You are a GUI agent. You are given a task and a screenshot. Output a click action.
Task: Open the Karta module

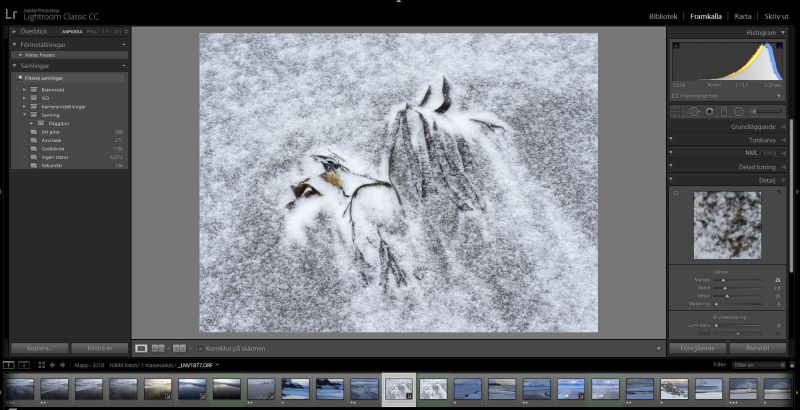743,16
